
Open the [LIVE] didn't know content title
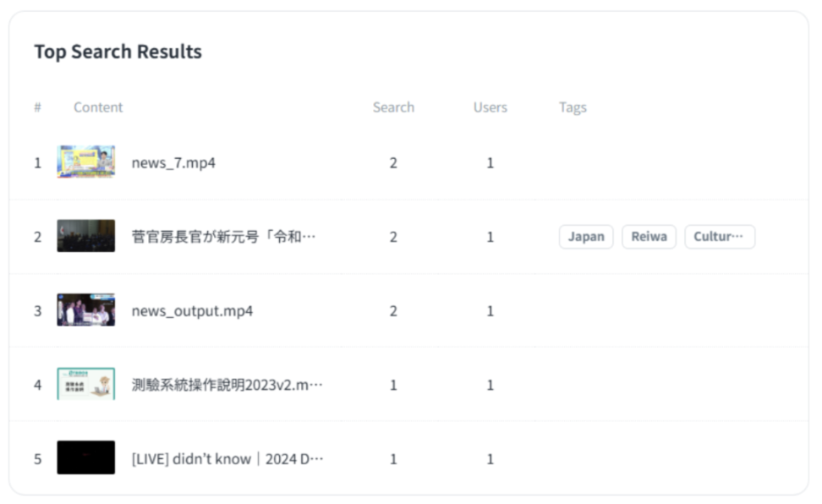(227, 458)
